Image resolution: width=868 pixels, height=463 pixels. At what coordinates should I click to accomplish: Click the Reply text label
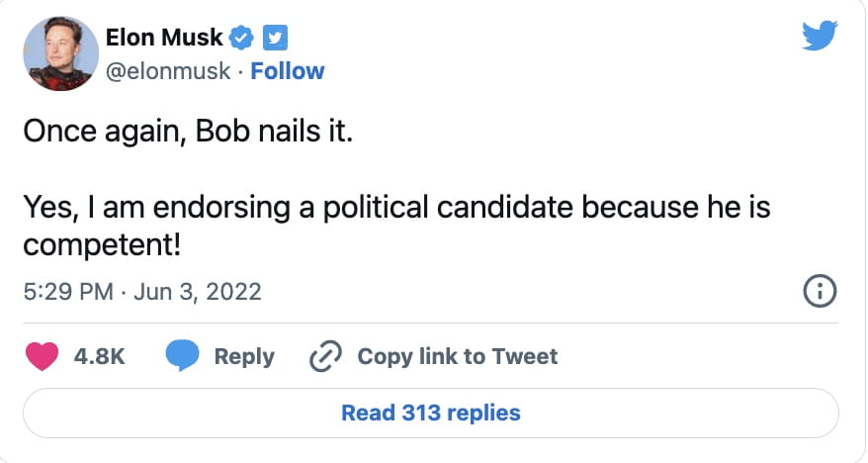[x=244, y=356]
